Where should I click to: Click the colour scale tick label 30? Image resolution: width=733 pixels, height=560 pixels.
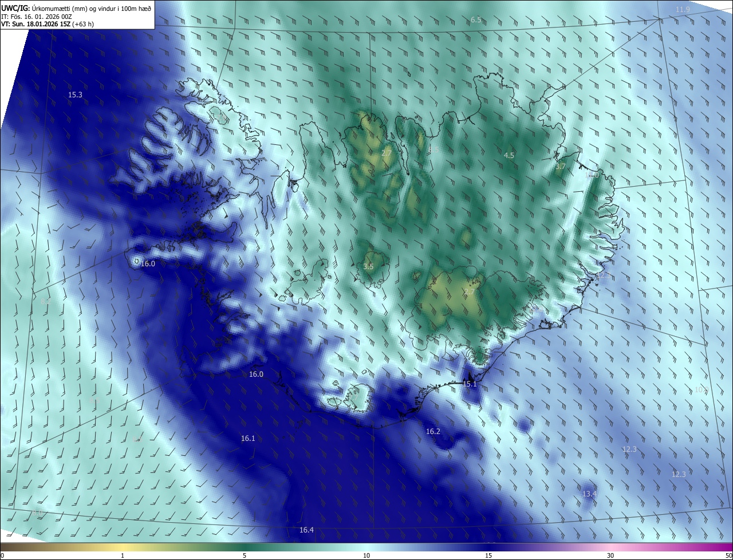click(610, 555)
